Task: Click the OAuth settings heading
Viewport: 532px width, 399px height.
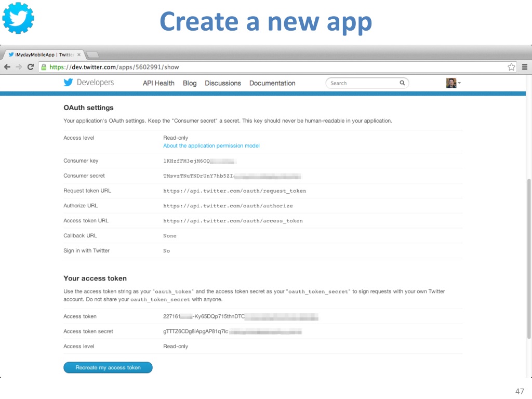Action: pyautogui.click(x=88, y=108)
